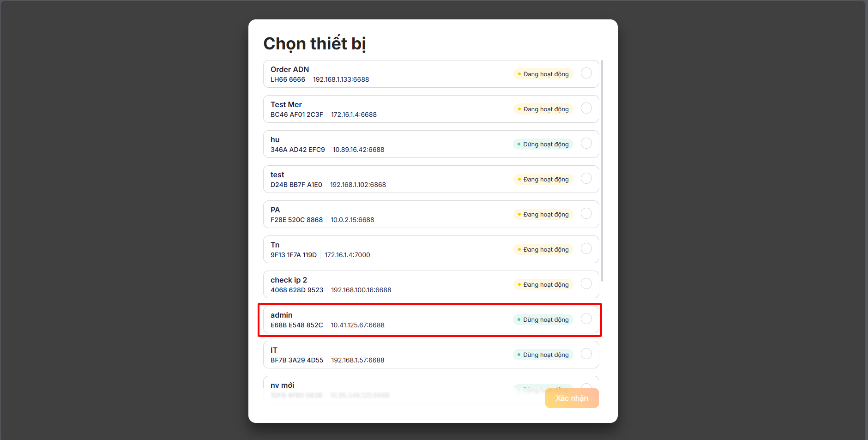Pick the PA device radio button
Viewport: 868px width, 440px height.
click(586, 214)
